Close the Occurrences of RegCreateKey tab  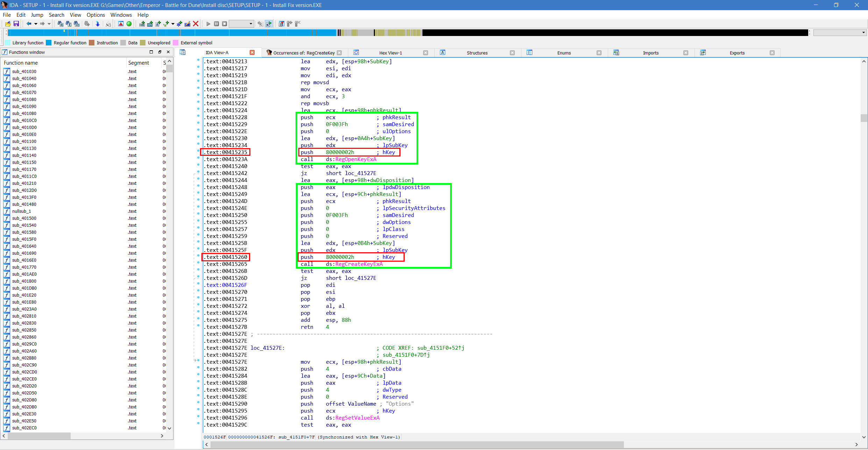coord(339,53)
